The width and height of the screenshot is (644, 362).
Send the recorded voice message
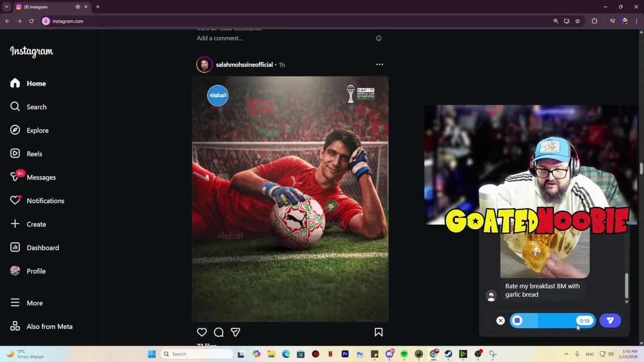click(x=610, y=321)
